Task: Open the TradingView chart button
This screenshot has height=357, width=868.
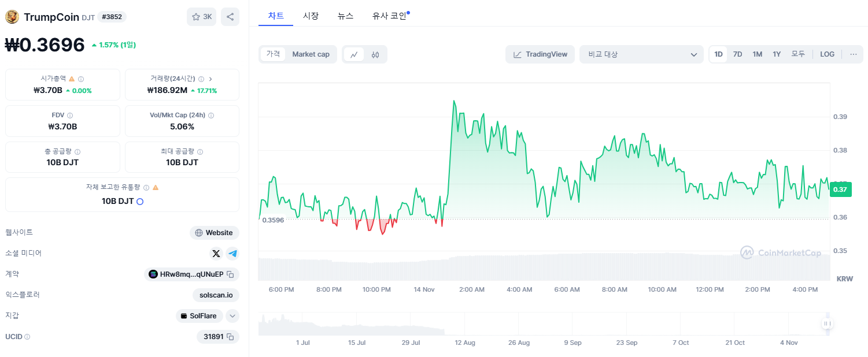Action: [540, 54]
